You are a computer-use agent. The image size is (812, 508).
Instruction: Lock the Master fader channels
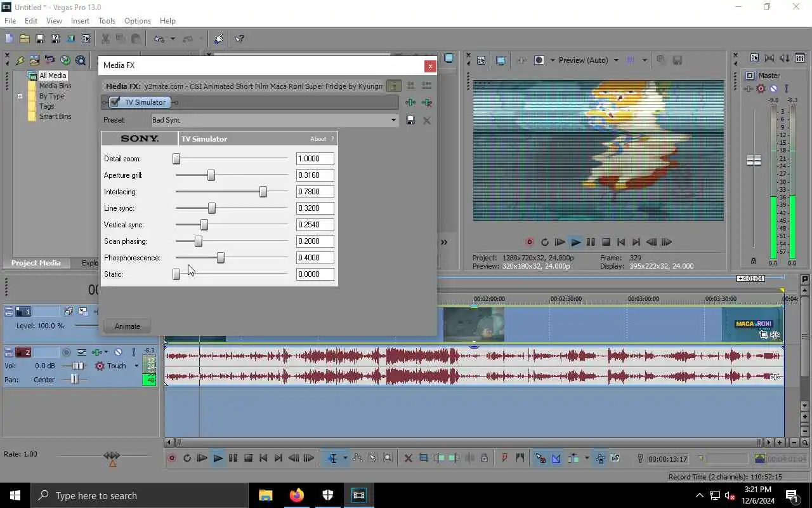(753, 261)
